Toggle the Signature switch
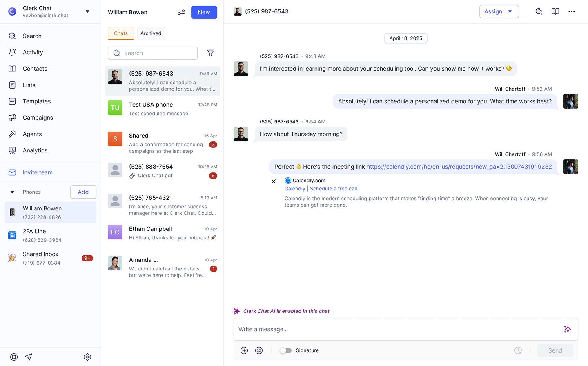The width and height of the screenshot is (588, 366). click(x=286, y=350)
